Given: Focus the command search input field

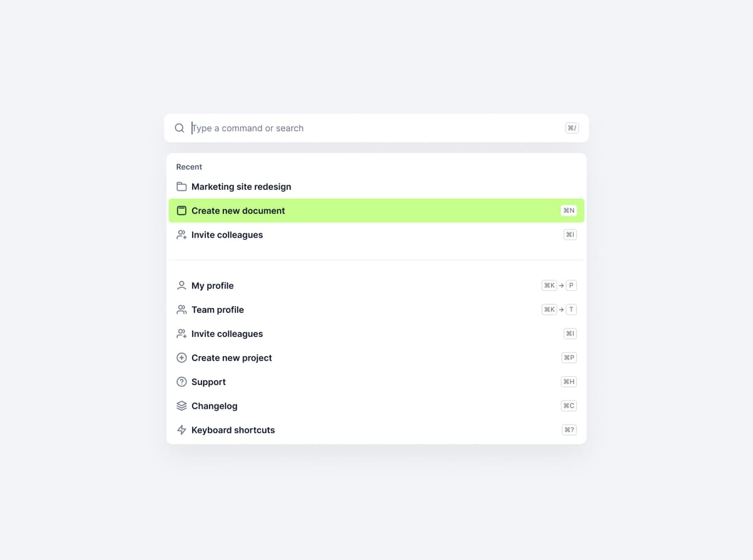Looking at the screenshot, I should (x=376, y=128).
